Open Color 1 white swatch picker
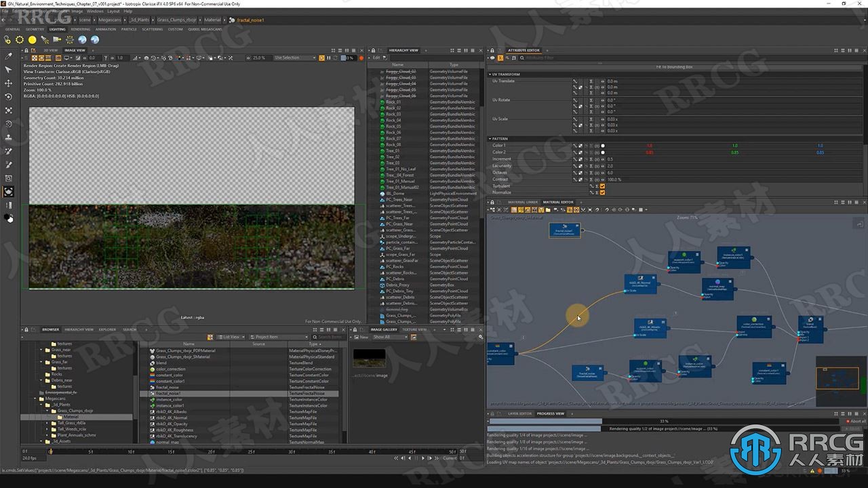Screen dimensions: 868x488 [603, 146]
